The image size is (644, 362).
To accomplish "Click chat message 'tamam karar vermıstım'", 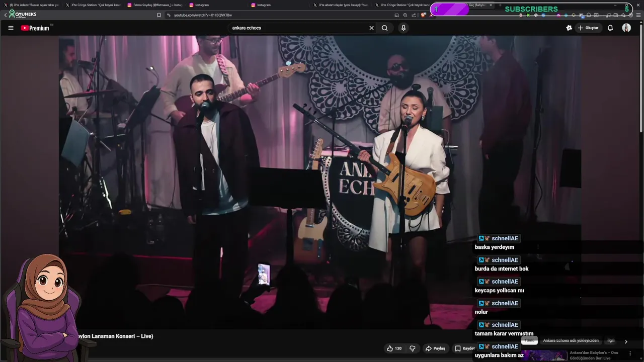I will pyautogui.click(x=504, y=334).
